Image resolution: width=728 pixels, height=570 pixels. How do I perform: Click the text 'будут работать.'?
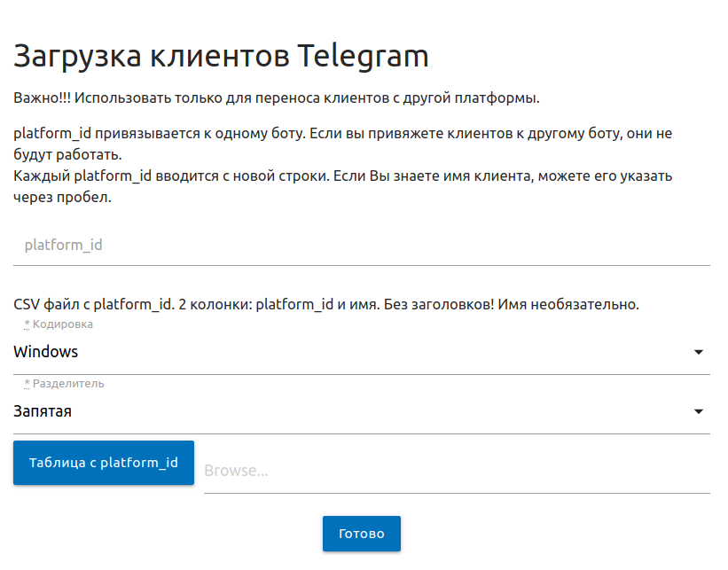tap(67, 155)
